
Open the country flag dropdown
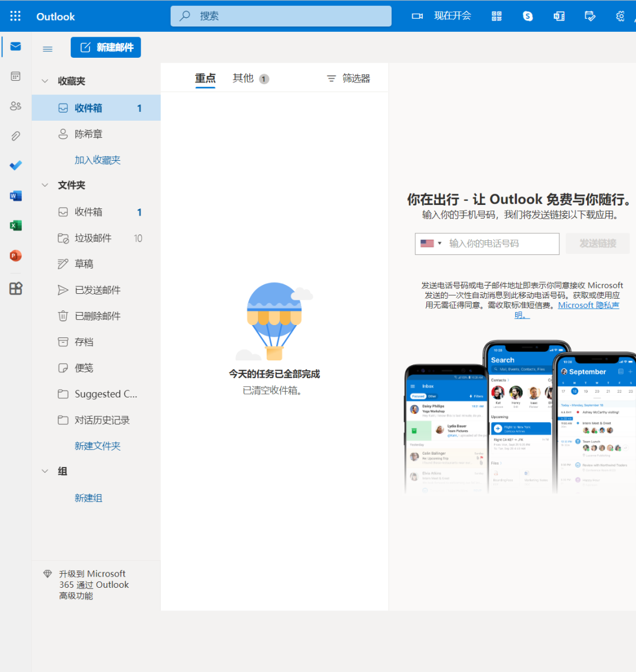(430, 243)
